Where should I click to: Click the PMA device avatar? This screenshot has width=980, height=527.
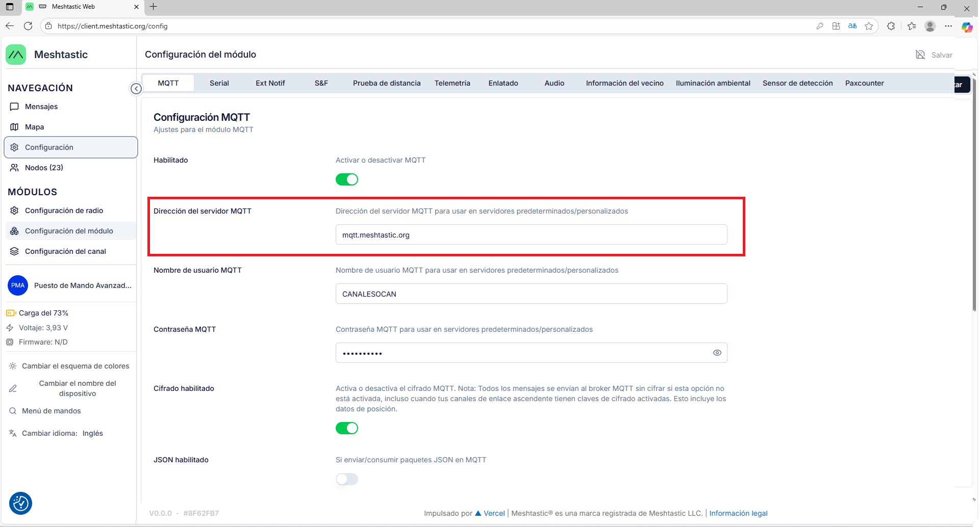(18, 285)
